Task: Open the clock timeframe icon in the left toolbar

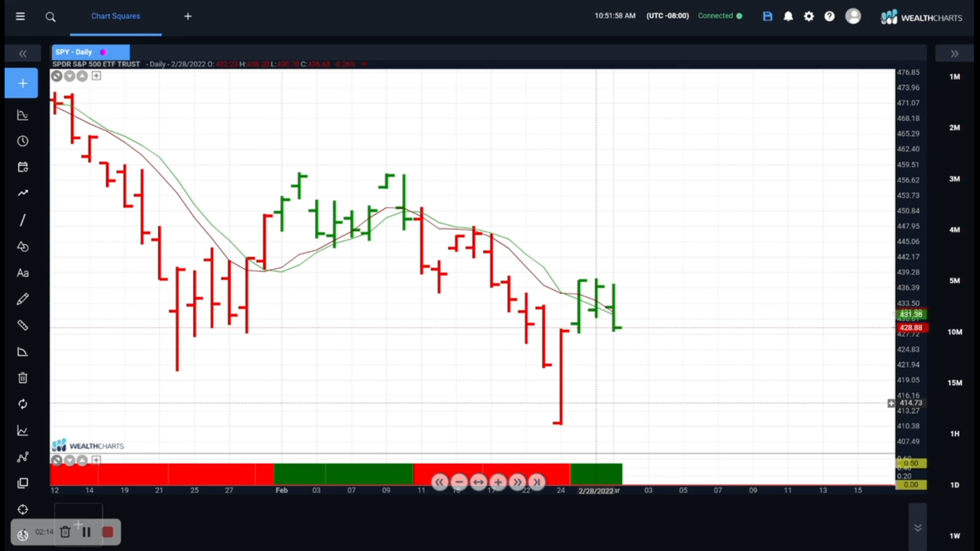Action: 22,141
